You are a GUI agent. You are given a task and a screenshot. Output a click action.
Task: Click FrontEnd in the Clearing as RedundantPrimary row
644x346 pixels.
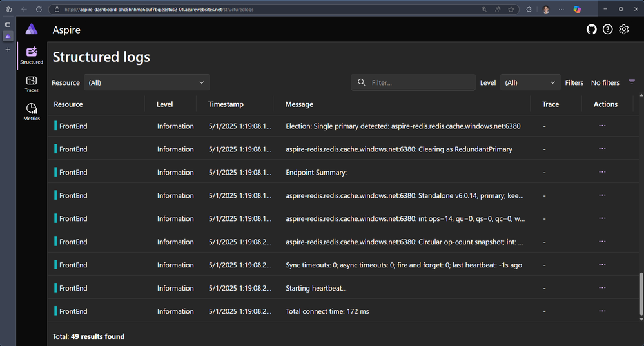pyautogui.click(x=73, y=149)
